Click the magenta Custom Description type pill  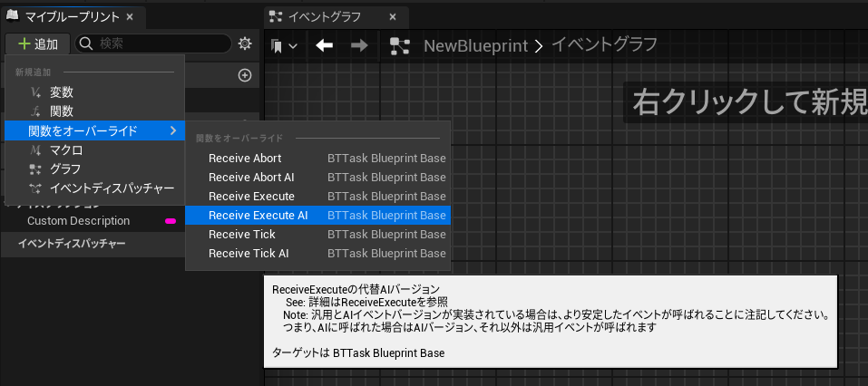tap(171, 221)
